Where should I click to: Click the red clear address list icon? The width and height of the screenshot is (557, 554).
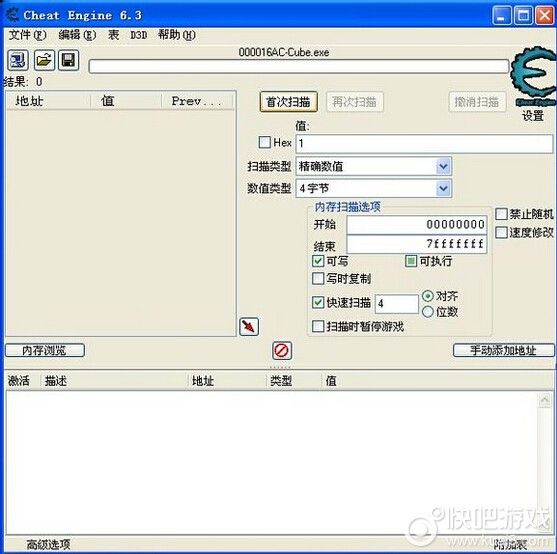tap(282, 351)
